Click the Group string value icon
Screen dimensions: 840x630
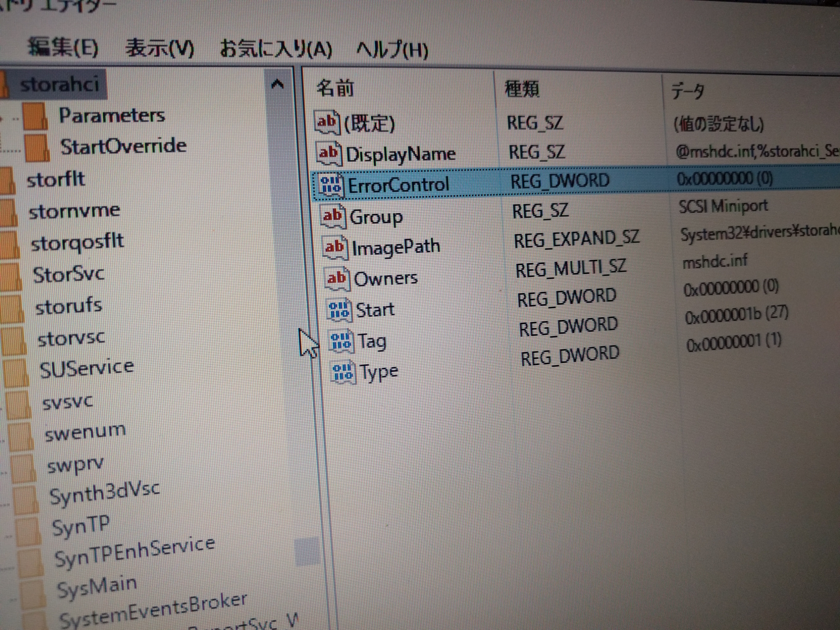coord(332,216)
